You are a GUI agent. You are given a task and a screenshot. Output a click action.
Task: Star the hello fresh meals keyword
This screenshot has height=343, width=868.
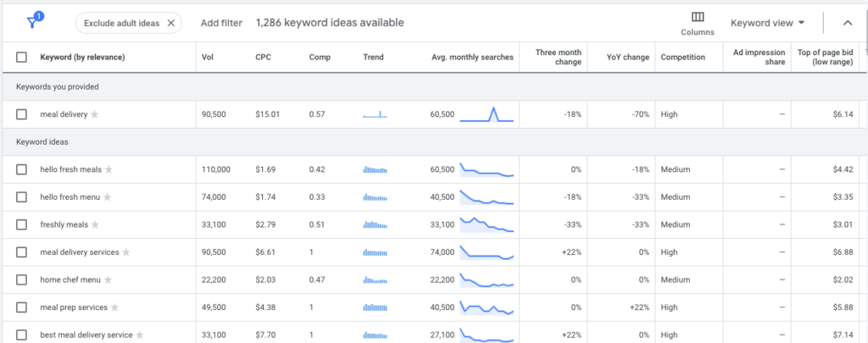108,169
